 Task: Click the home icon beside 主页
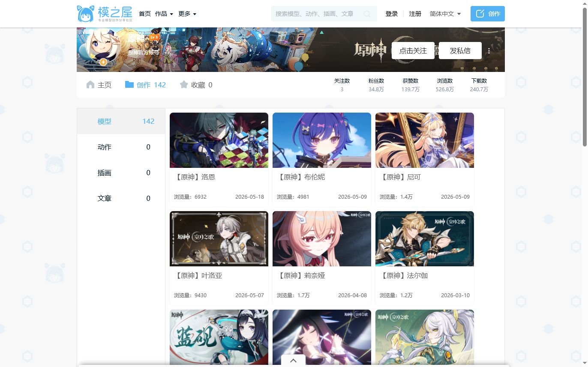pos(90,84)
